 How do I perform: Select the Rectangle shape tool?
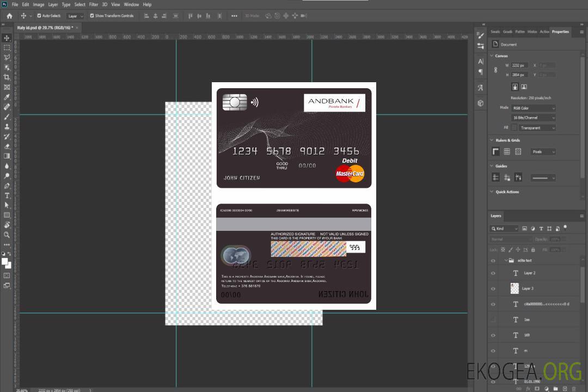coord(7,215)
